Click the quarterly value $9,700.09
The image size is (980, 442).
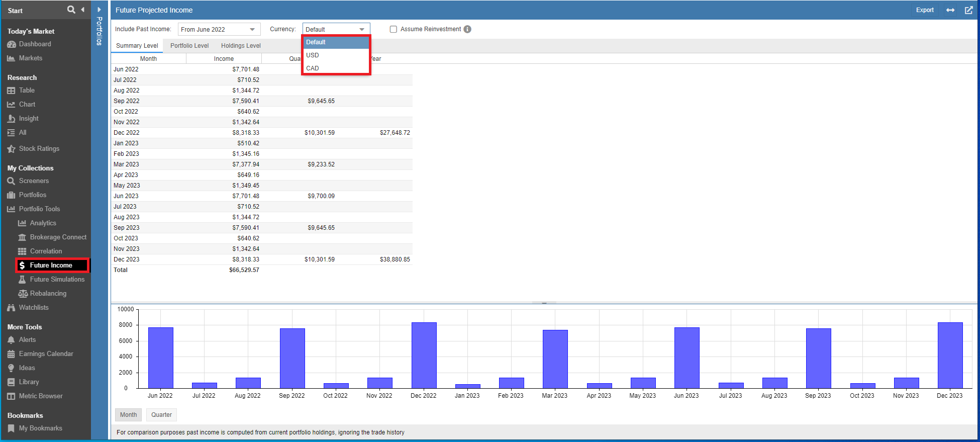pos(321,196)
